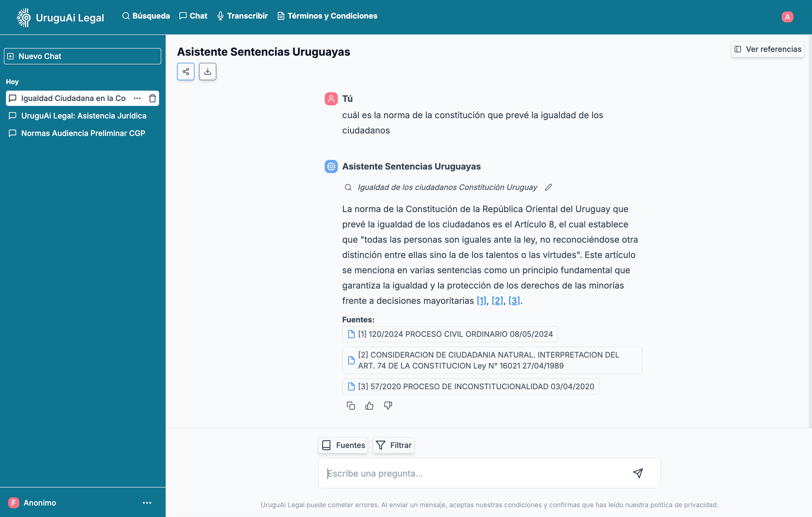Open UruguAi Legal: Asistencia Jurídica chat
The width and height of the screenshot is (812, 517).
tap(83, 115)
